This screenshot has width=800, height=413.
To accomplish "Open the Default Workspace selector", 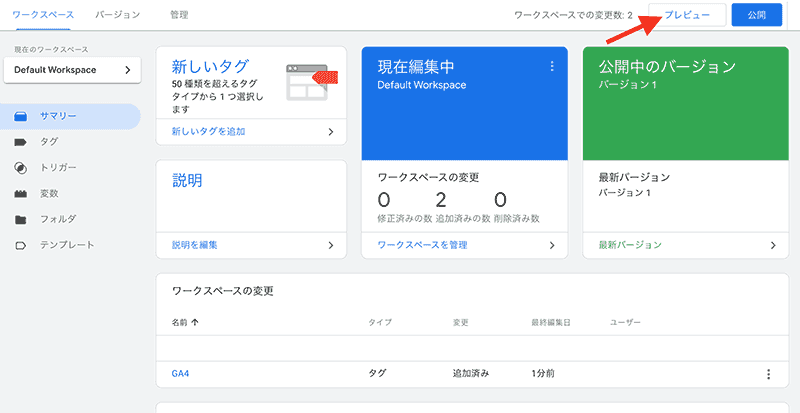I will click(72, 70).
